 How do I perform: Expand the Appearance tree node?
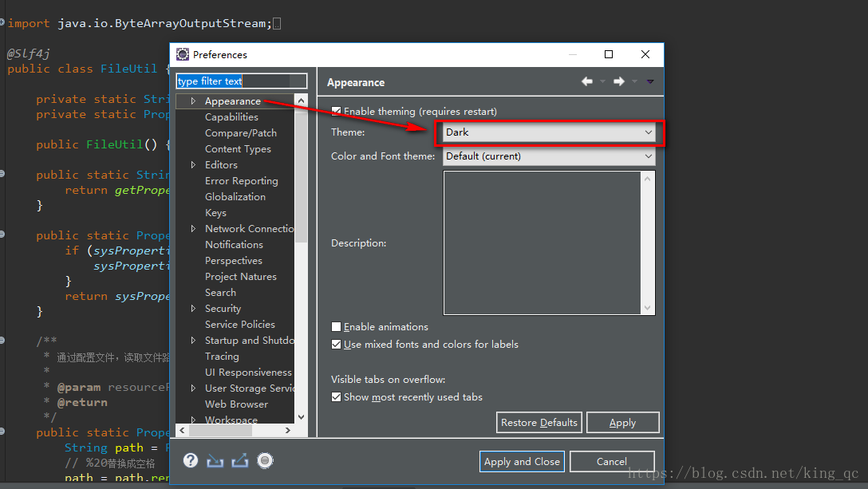(x=193, y=101)
